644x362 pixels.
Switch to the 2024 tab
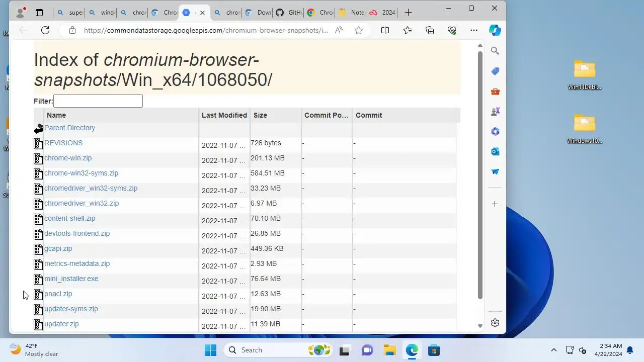pyautogui.click(x=382, y=13)
